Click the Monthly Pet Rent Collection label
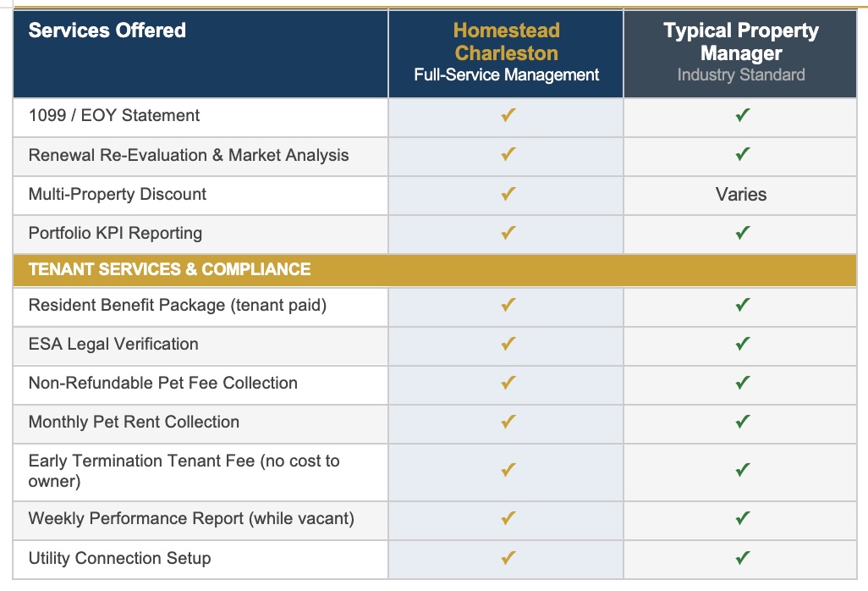This screenshot has width=868, height=591. coord(134,422)
